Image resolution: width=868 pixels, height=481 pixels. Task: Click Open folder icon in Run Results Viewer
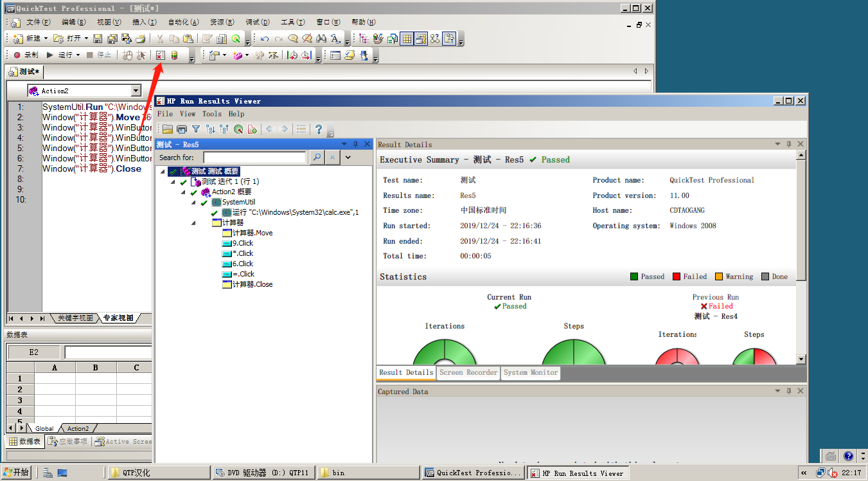point(168,129)
